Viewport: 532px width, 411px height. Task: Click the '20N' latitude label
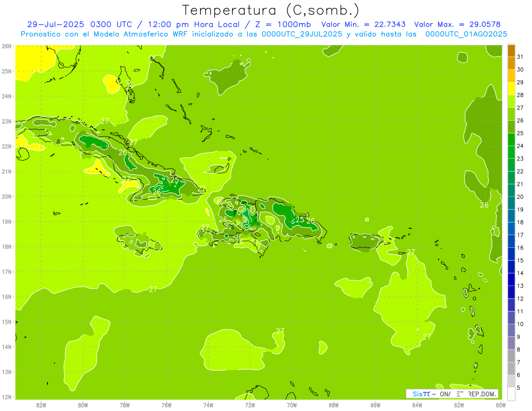pyautogui.click(x=6, y=196)
